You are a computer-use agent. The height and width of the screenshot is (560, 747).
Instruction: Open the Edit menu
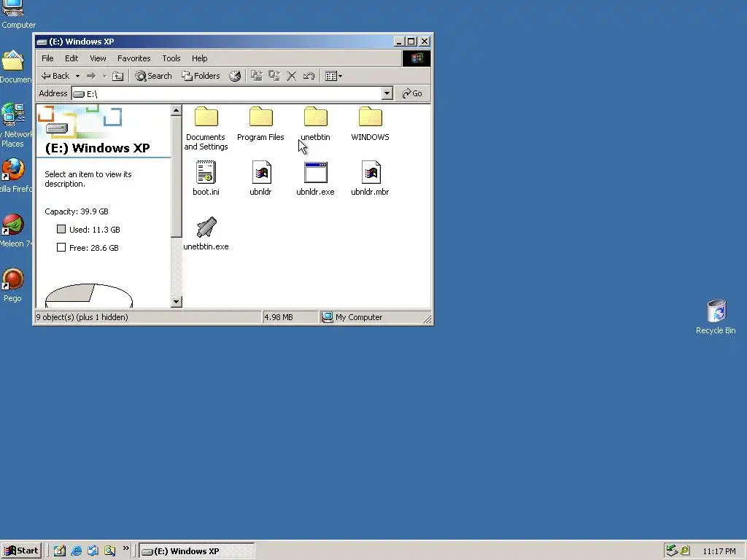click(71, 58)
